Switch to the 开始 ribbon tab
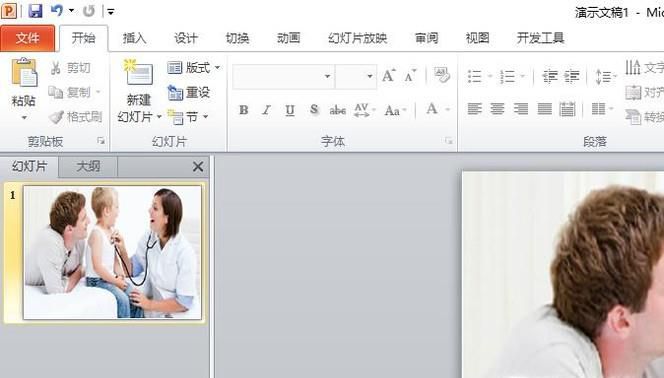664x378 pixels. (x=83, y=38)
